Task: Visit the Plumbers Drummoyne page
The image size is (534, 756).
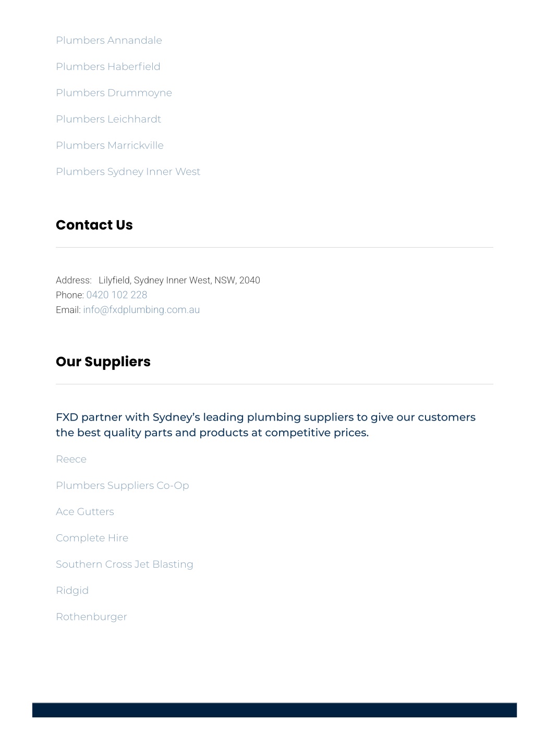Action: (114, 93)
